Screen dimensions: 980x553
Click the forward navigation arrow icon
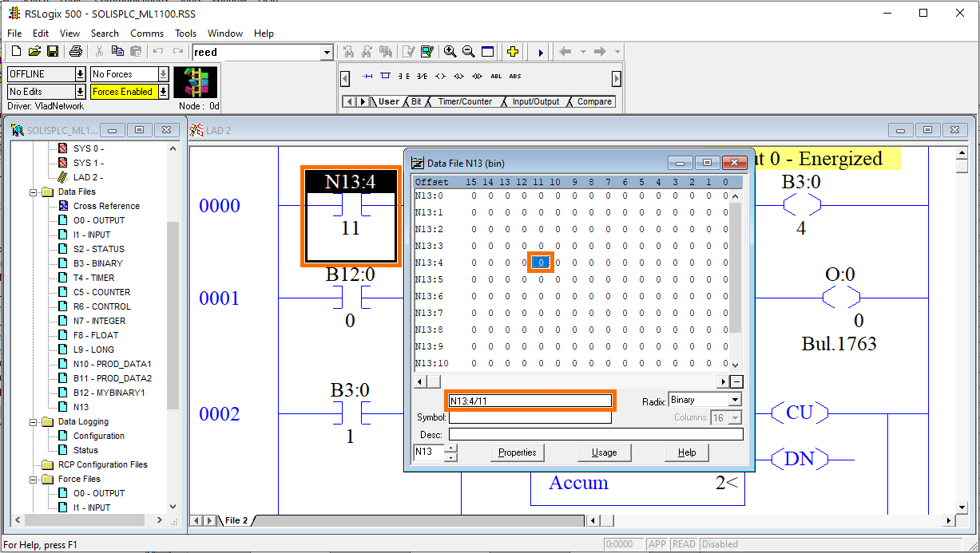coord(600,52)
